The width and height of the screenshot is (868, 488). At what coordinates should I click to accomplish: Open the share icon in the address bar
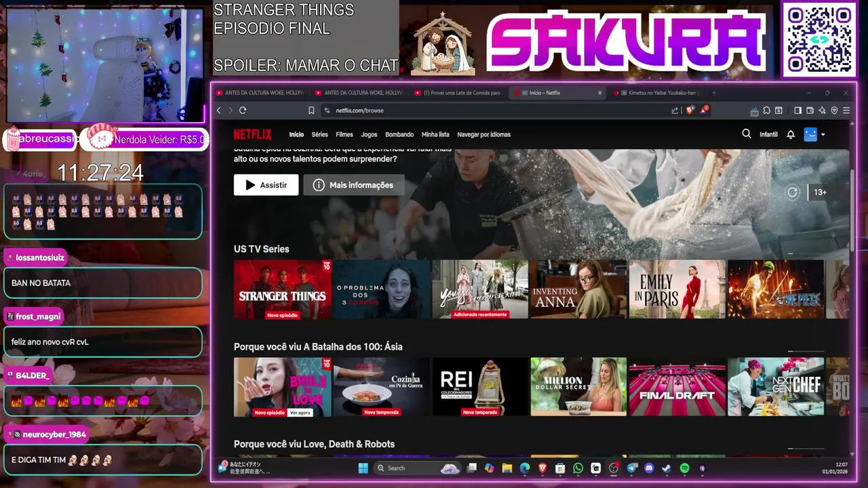tap(675, 110)
